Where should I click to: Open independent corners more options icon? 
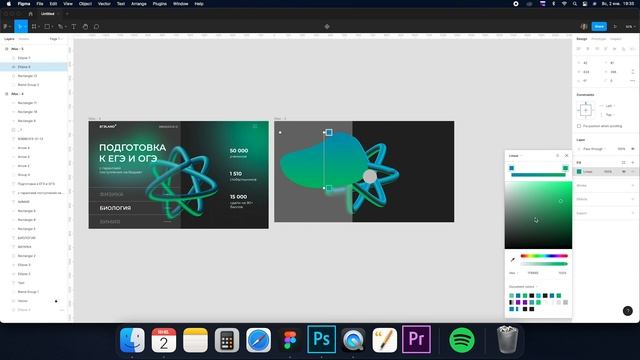tap(633, 81)
